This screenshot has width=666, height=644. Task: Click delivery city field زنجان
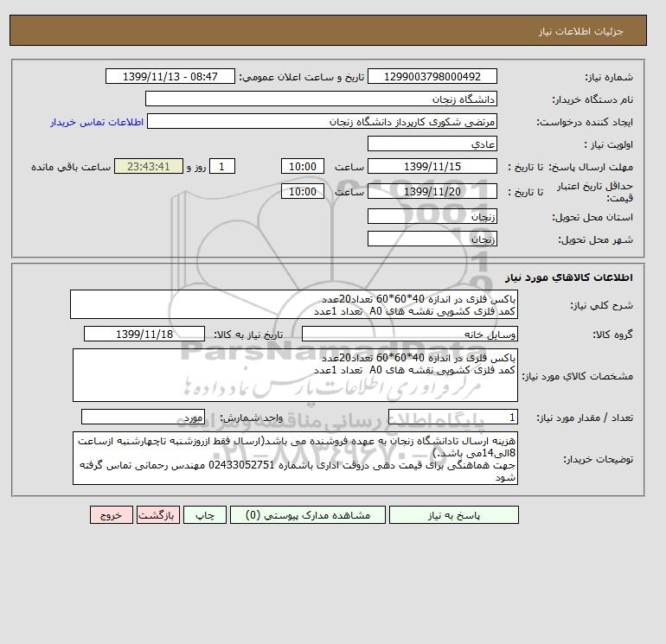click(x=432, y=239)
